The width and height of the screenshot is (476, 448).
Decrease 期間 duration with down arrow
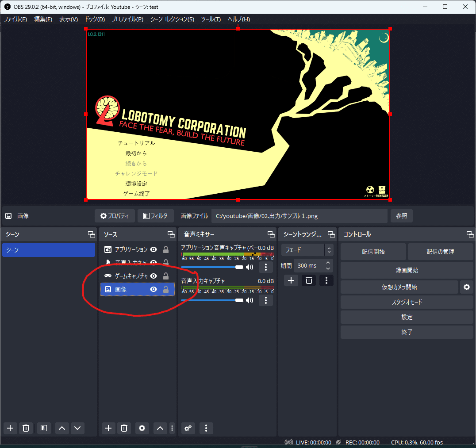coord(328,268)
